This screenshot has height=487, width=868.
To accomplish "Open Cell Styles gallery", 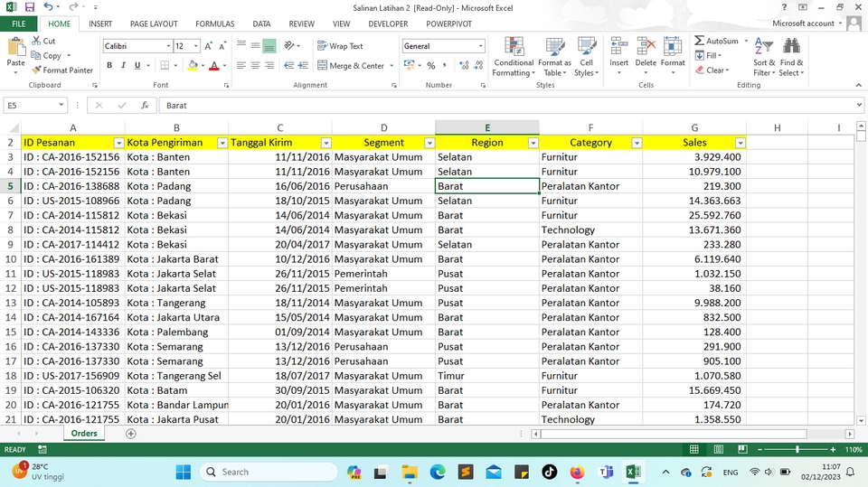I will pyautogui.click(x=587, y=57).
